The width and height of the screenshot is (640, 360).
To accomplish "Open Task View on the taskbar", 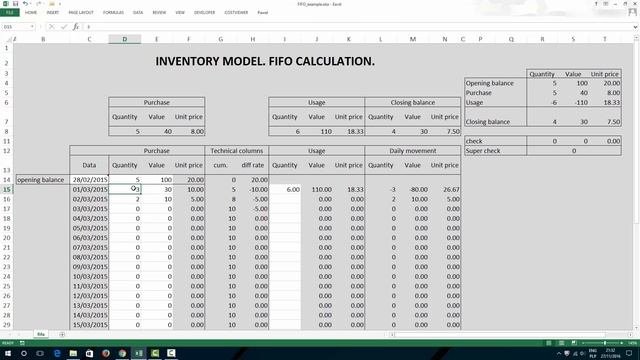I will pyautogui.click(x=40, y=353).
